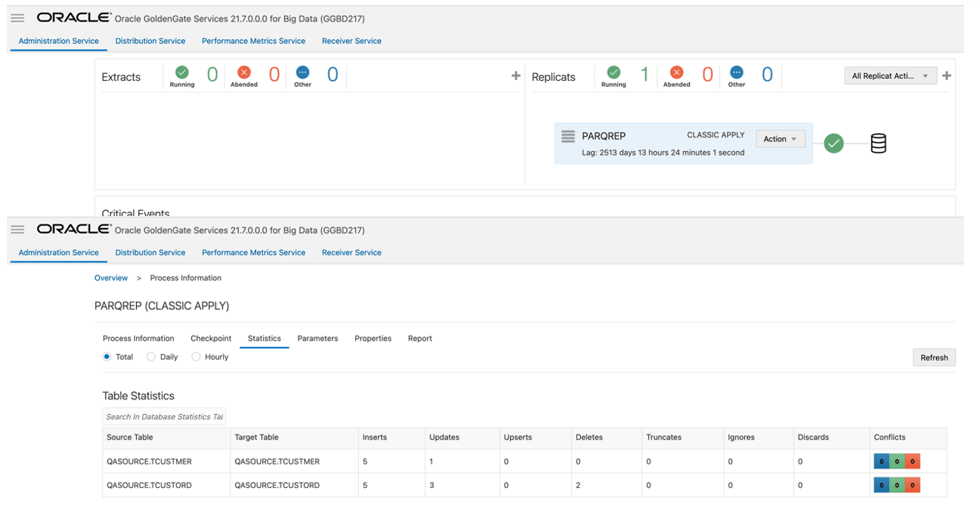
Task: Select the Daily statistics radio button
Action: click(151, 357)
